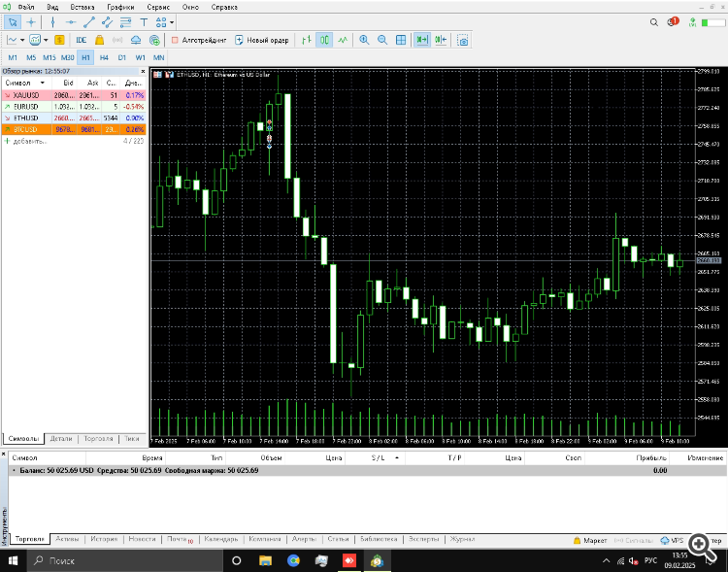Open the Windows Start button
The image size is (728, 572).
13,561
